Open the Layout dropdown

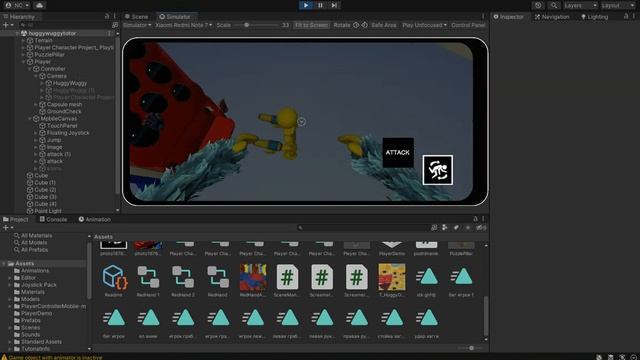[618, 5]
